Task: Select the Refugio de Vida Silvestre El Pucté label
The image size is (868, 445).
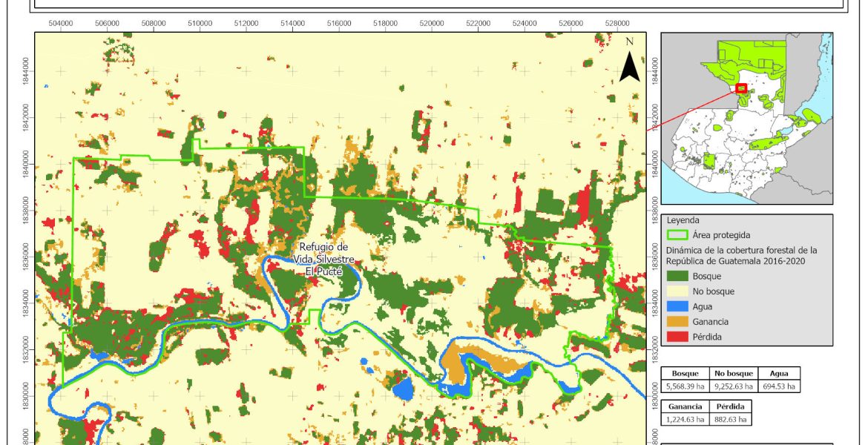Action: (x=323, y=260)
